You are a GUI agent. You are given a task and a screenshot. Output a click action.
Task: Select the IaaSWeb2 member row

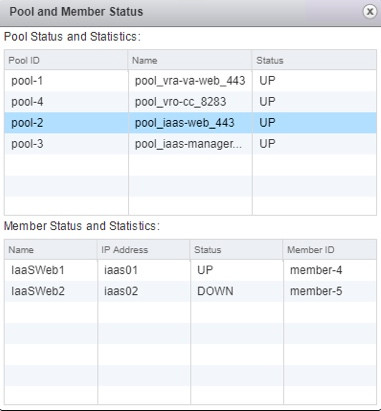(x=190, y=291)
